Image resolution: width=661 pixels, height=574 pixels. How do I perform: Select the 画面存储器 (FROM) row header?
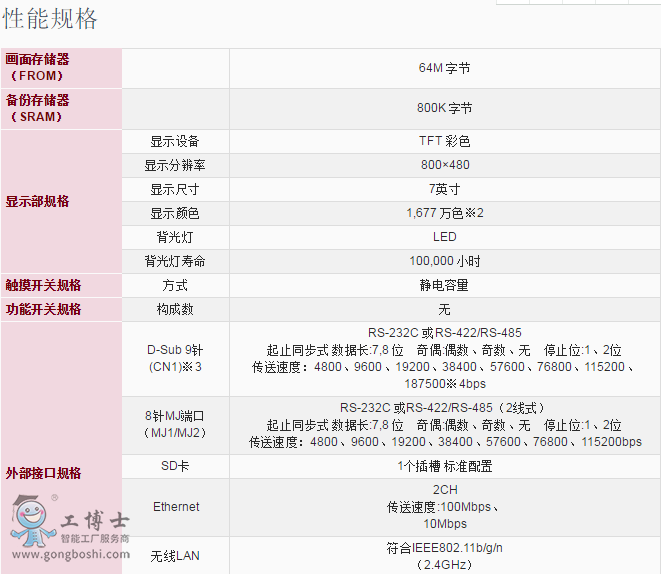(38, 68)
